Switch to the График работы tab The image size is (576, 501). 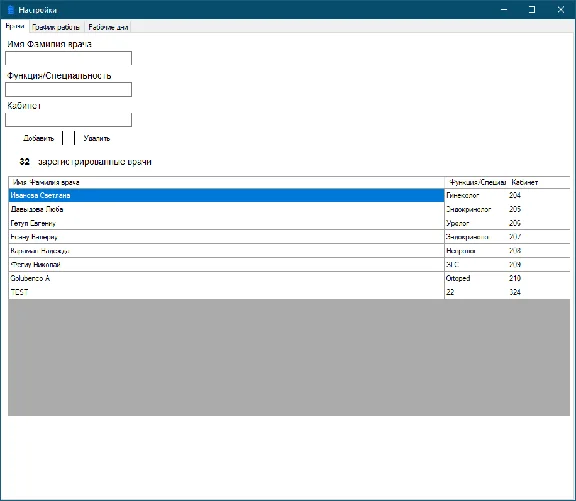[x=55, y=27]
